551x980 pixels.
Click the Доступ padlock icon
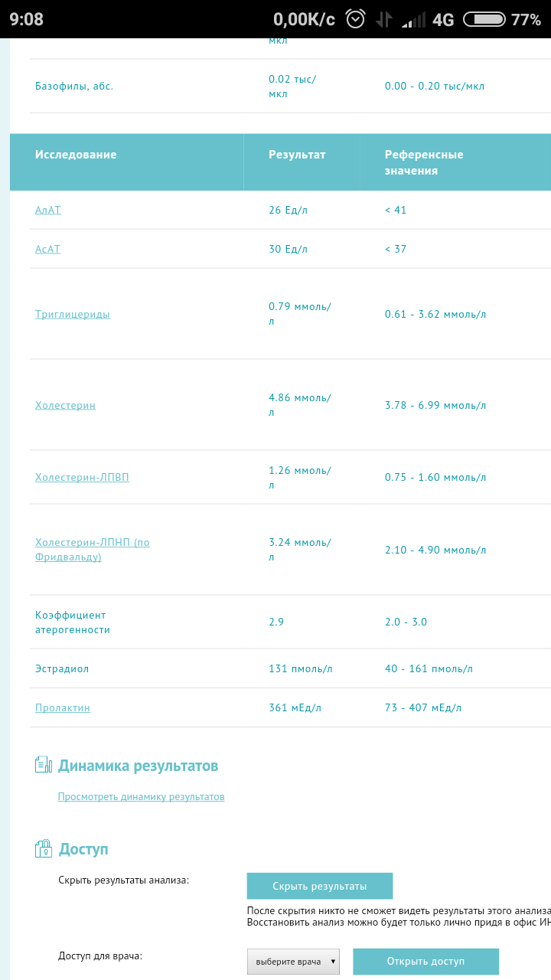coord(44,848)
